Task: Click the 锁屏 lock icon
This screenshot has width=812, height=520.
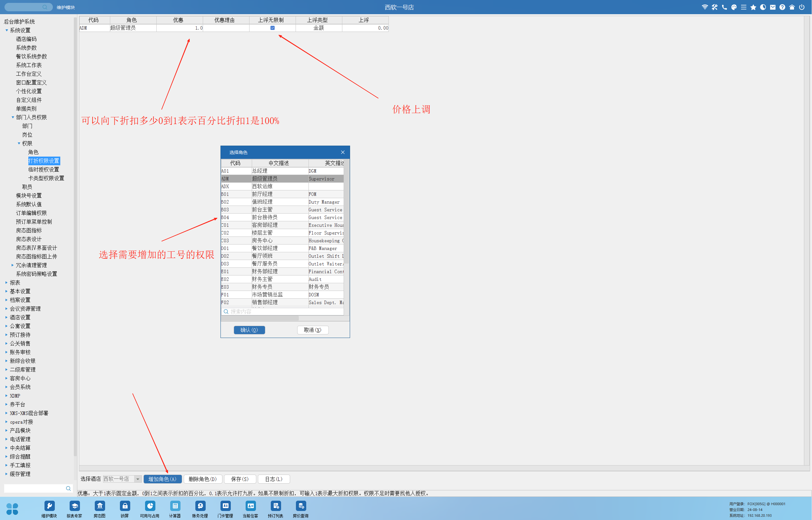Action: click(x=125, y=506)
